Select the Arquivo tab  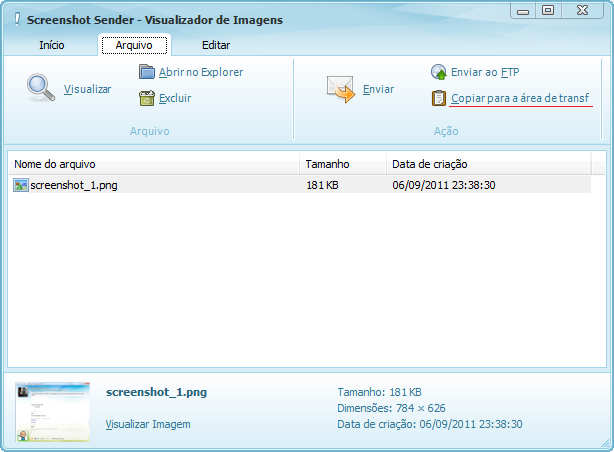coord(134,45)
